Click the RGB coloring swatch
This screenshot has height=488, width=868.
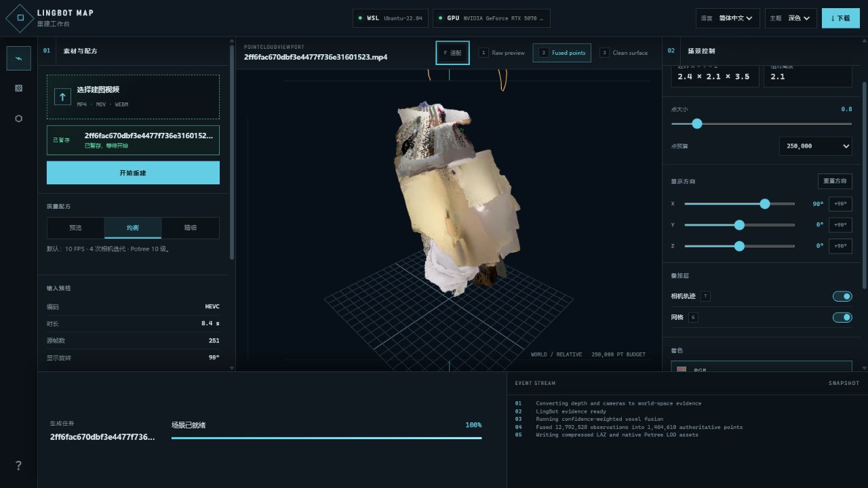pos(682,370)
